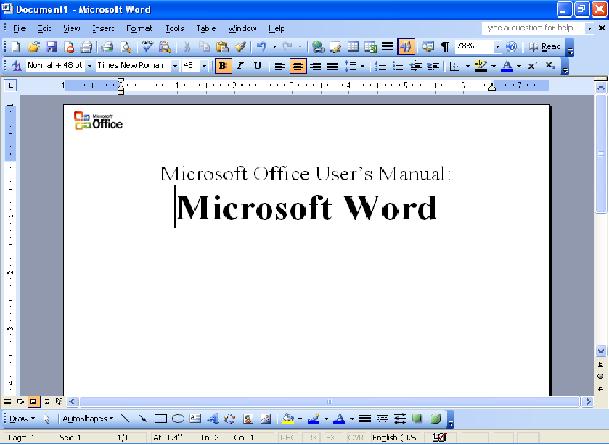Open the Insert menu

click(x=103, y=28)
